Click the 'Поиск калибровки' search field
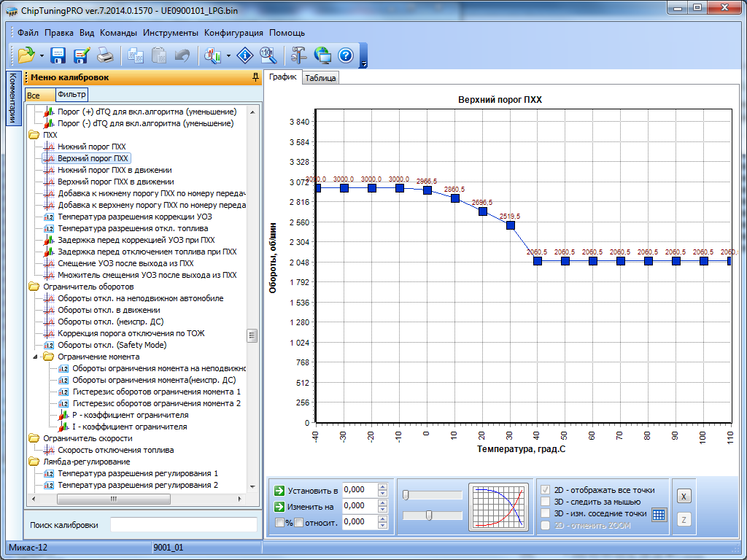747x560 pixels. (183, 525)
